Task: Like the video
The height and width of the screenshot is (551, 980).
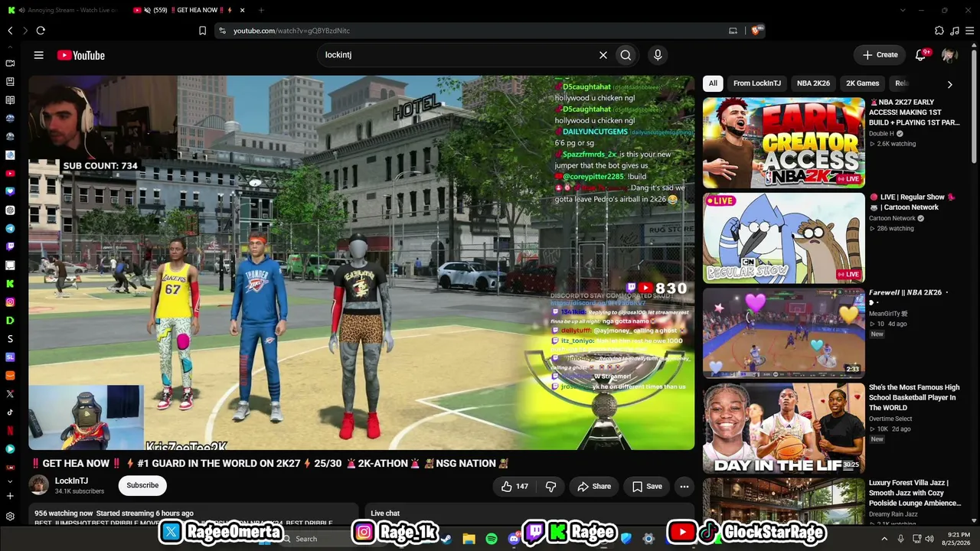Action: (514, 486)
